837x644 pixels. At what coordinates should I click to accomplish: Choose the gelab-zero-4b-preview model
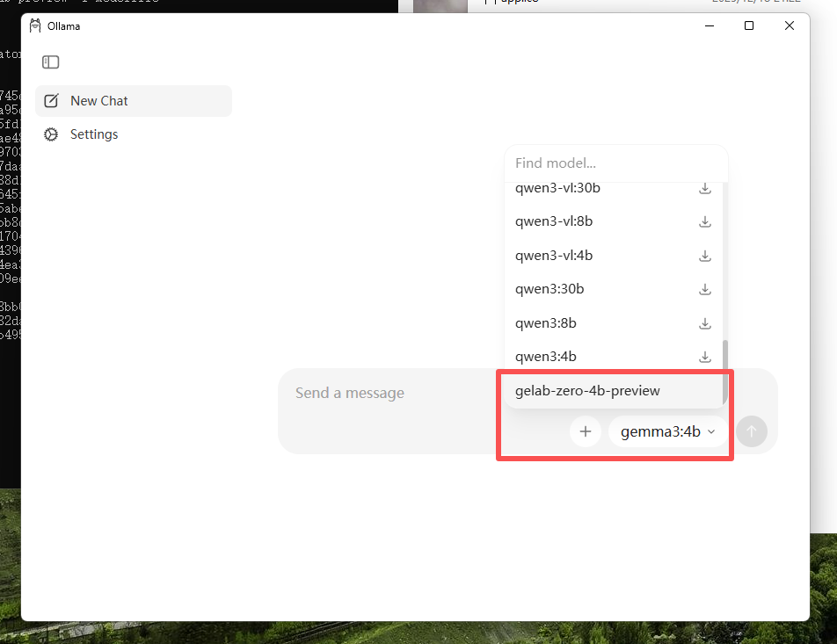pos(614,391)
